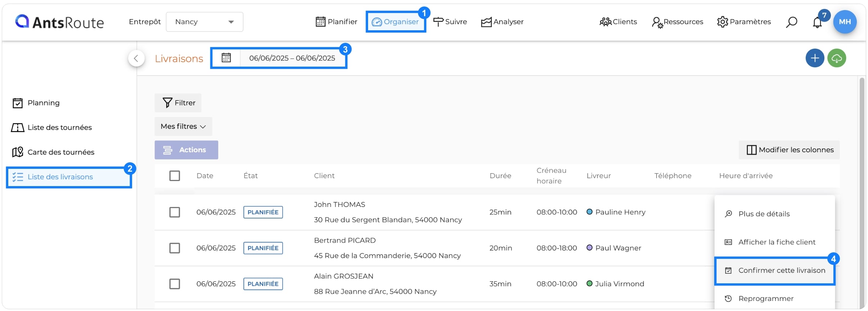Click the Date column header

(205, 176)
